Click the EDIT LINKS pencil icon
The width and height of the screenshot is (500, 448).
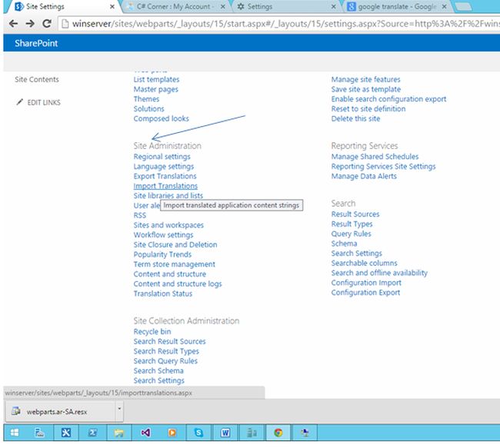(20, 102)
